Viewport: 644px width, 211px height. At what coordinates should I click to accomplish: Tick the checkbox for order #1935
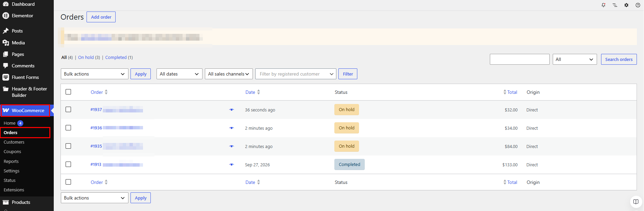click(x=68, y=146)
